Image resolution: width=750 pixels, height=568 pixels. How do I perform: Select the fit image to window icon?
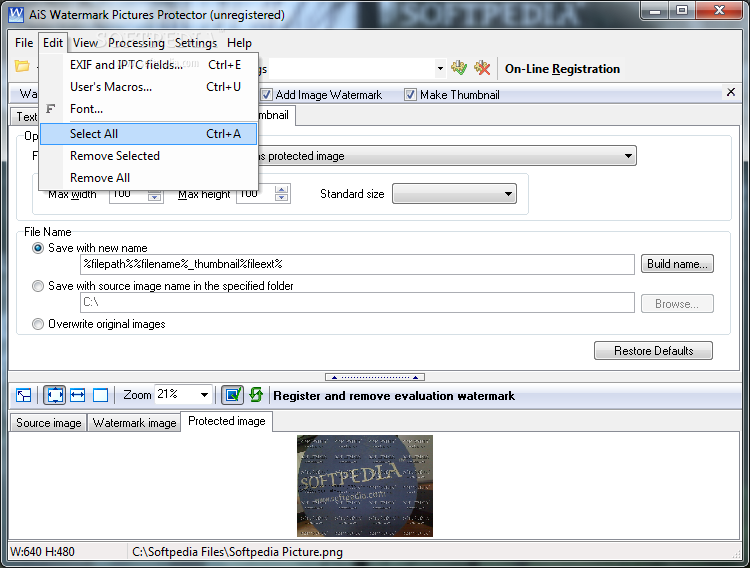(x=55, y=395)
